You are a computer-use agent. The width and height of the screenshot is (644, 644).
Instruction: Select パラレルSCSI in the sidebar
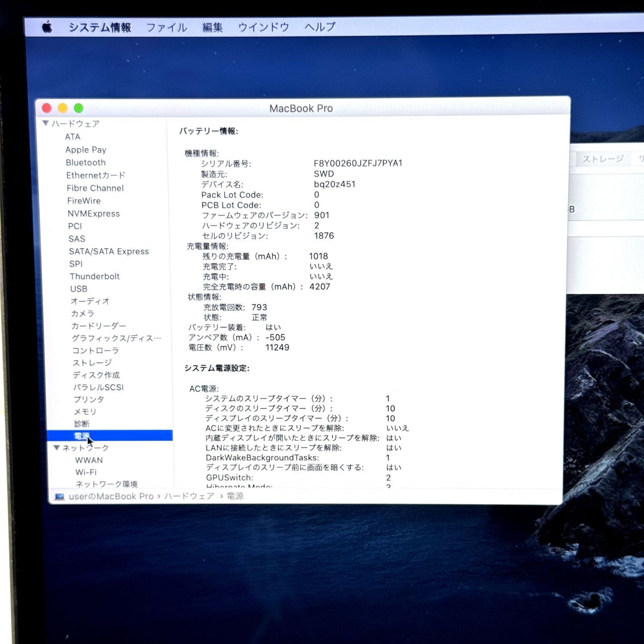coord(98,387)
